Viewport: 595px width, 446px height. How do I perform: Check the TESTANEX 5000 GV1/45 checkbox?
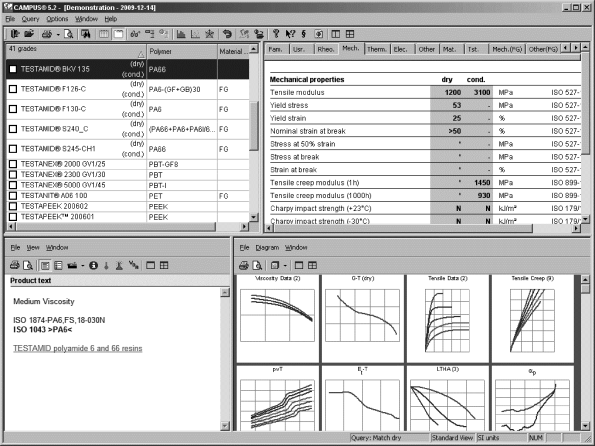(x=13, y=185)
